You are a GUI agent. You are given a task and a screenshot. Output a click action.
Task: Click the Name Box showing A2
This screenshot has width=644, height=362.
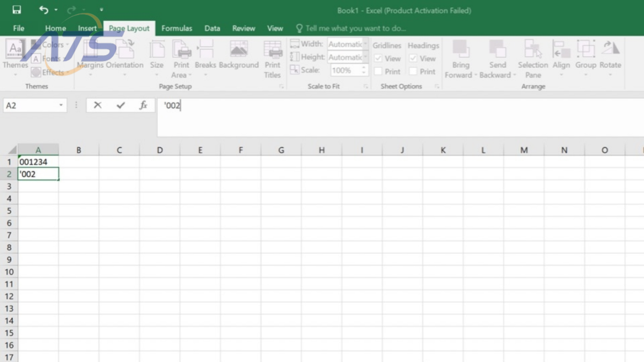tap(30, 106)
